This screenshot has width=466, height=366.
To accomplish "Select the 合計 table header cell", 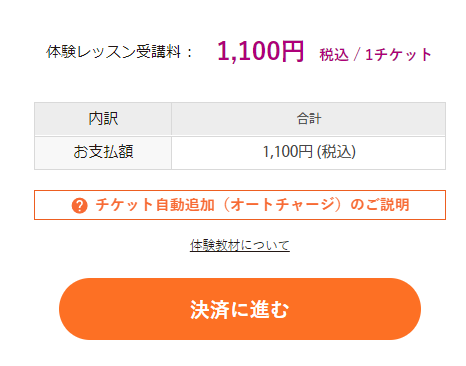I will pyautogui.click(x=309, y=119).
